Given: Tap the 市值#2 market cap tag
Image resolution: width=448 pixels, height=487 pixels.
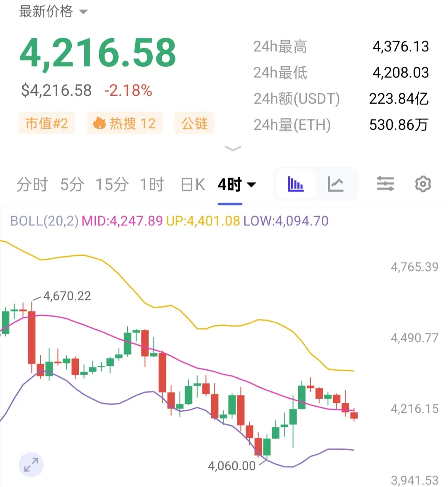Looking at the screenshot, I should (x=46, y=123).
